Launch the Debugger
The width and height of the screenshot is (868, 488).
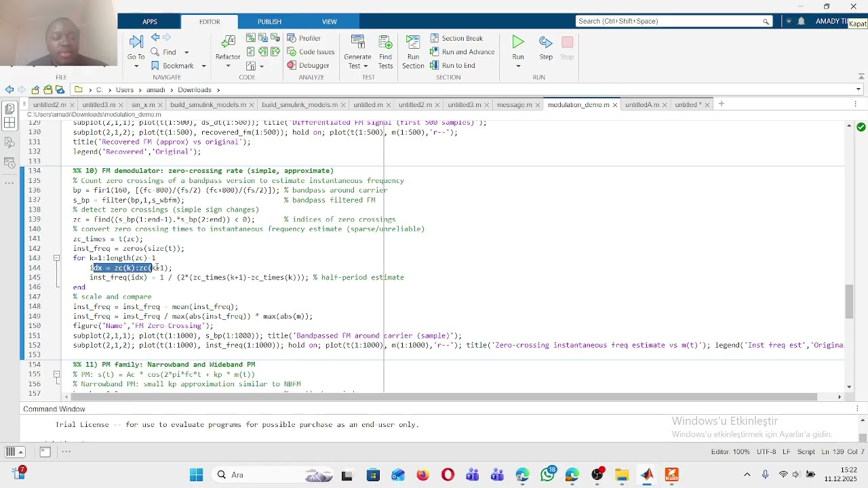[x=308, y=65]
